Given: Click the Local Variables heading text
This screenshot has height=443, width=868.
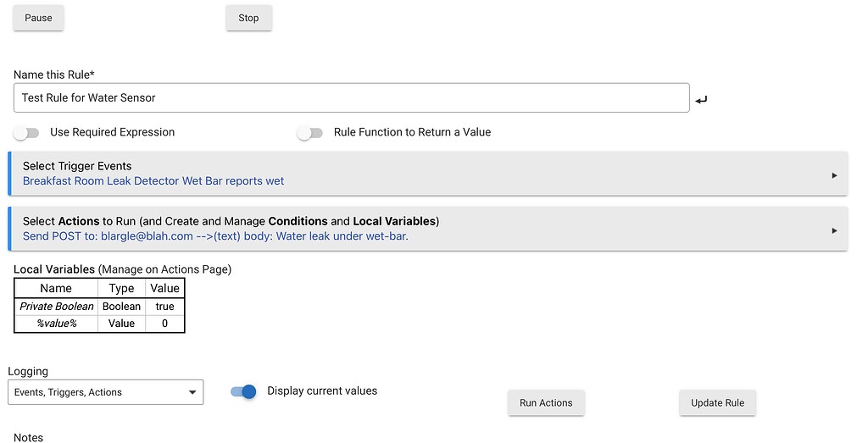Looking at the screenshot, I should click(54, 269).
